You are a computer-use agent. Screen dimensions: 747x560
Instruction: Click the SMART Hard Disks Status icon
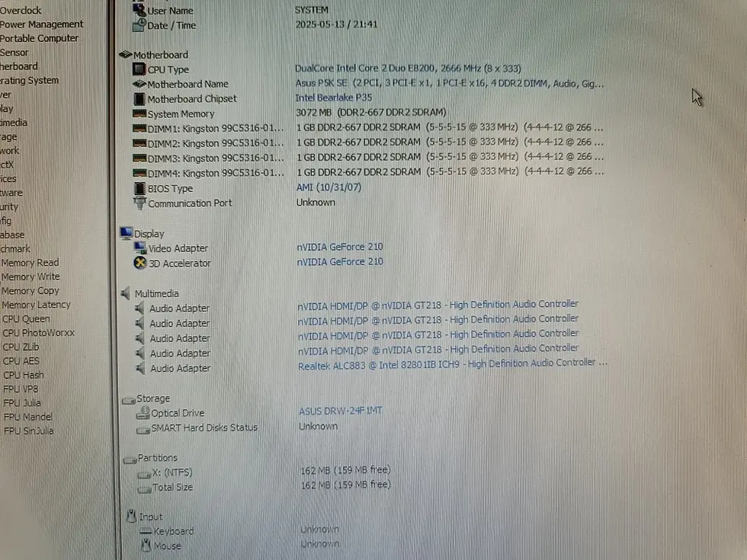[x=143, y=430]
